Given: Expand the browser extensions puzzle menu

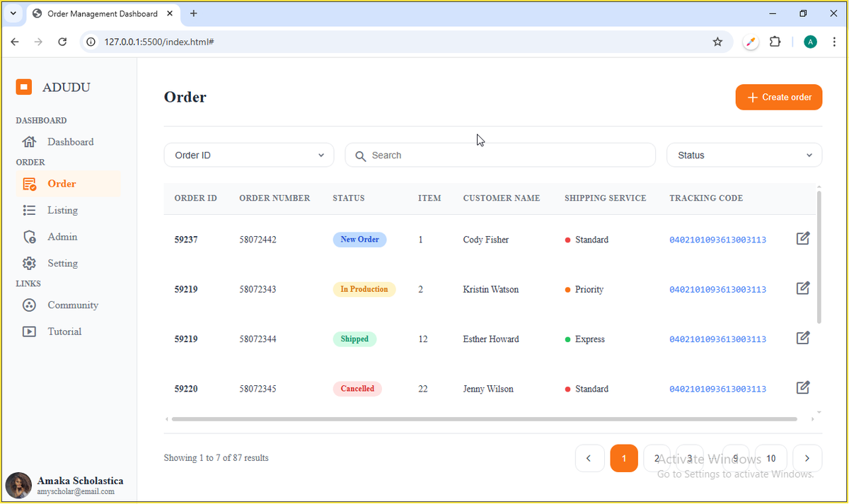Looking at the screenshot, I should (775, 42).
